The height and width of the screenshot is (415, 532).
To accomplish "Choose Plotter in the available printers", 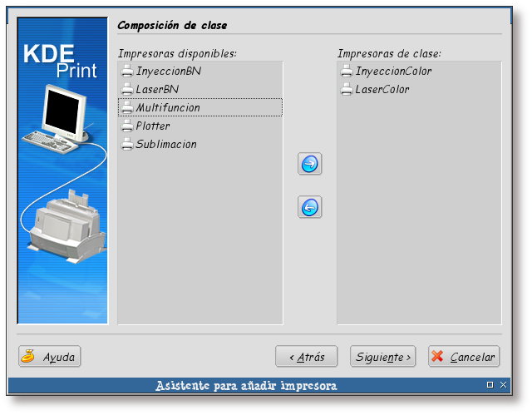I will coord(153,126).
